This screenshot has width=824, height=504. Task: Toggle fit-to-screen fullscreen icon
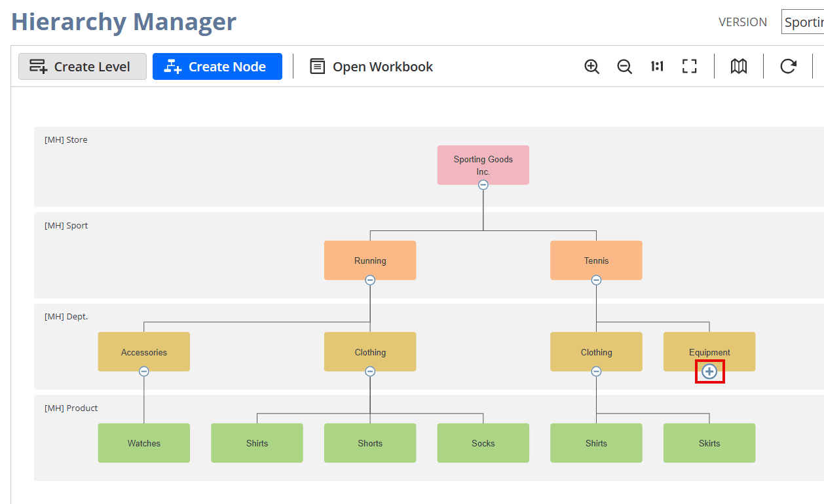point(689,66)
